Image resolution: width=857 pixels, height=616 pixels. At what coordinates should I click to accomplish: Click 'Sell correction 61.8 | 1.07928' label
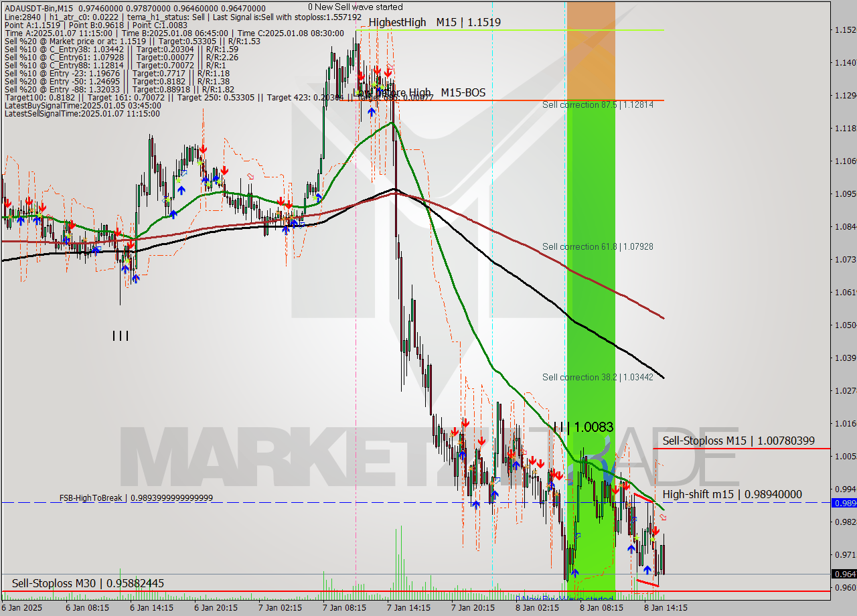click(x=598, y=246)
